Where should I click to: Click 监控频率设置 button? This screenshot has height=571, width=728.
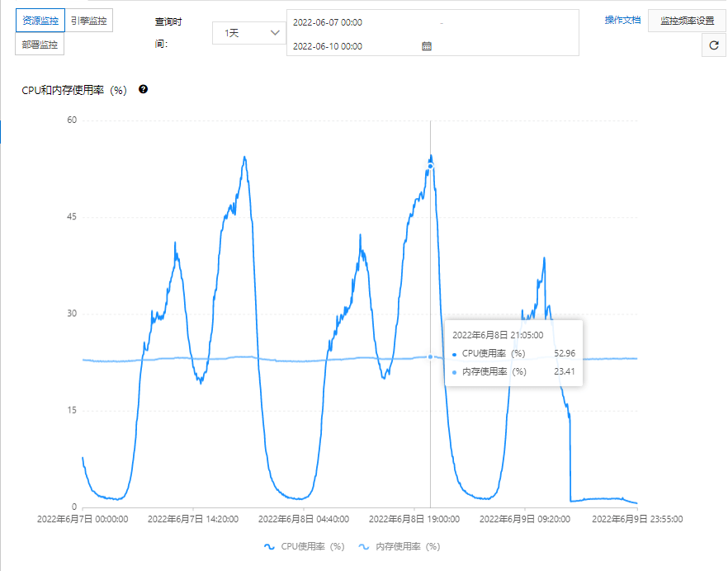pyautogui.click(x=687, y=21)
